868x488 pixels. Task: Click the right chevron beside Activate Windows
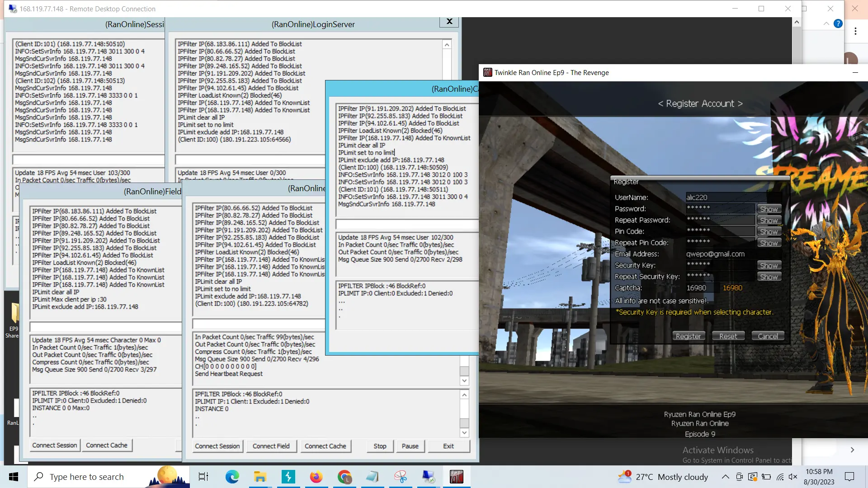[852, 450]
